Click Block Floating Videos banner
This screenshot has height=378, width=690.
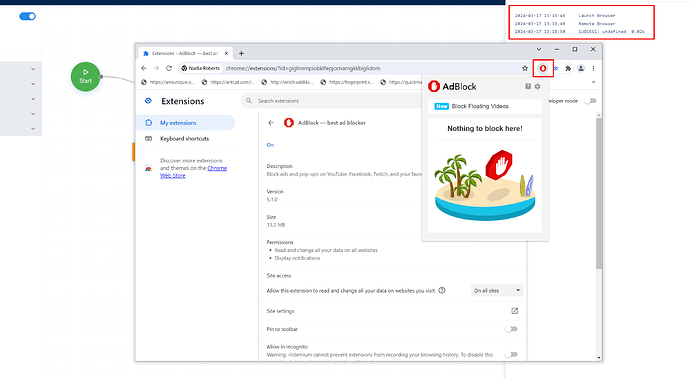485,106
